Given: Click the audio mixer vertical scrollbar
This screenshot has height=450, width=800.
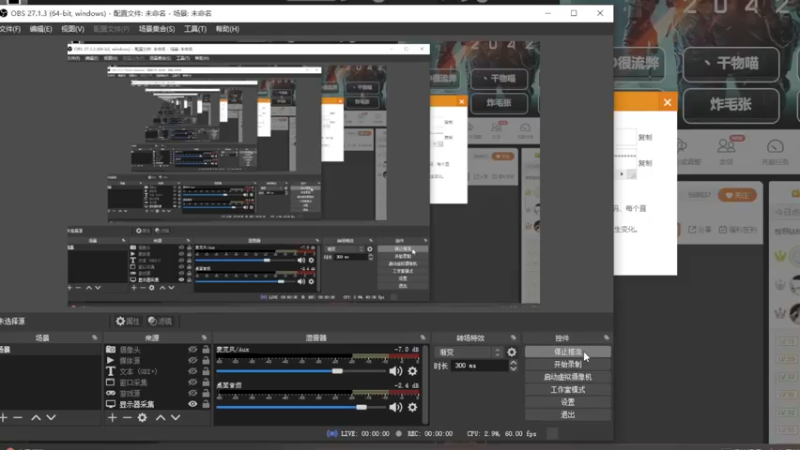Looking at the screenshot, I should point(425,384).
